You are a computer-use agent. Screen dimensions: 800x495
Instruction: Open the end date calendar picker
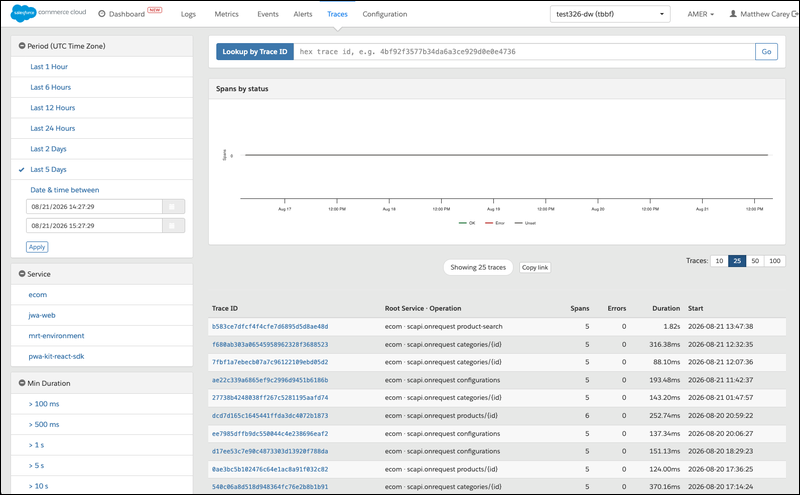(173, 226)
